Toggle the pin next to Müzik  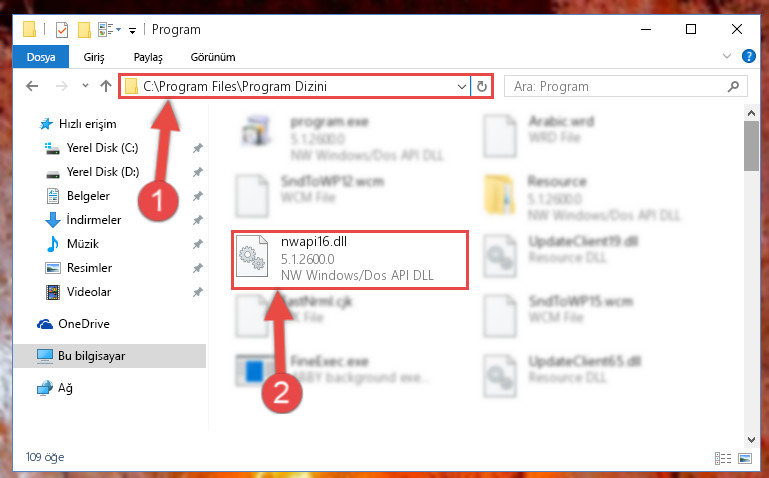tap(198, 244)
